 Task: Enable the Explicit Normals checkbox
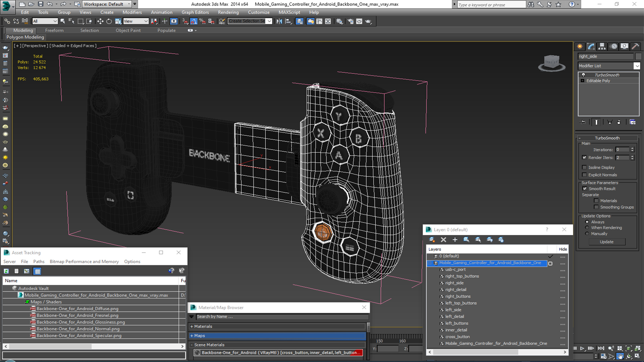584,175
